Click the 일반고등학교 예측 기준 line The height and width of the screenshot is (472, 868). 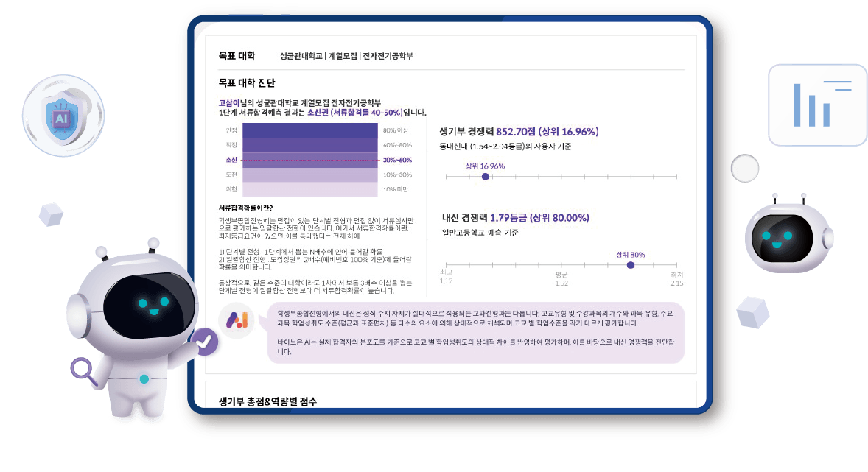tap(480, 233)
